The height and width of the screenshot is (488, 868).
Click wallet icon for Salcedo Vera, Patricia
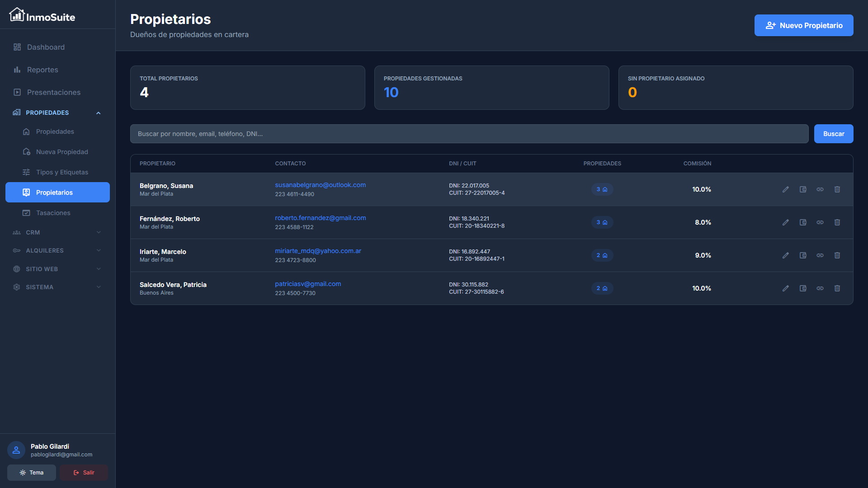[x=803, y=288]
